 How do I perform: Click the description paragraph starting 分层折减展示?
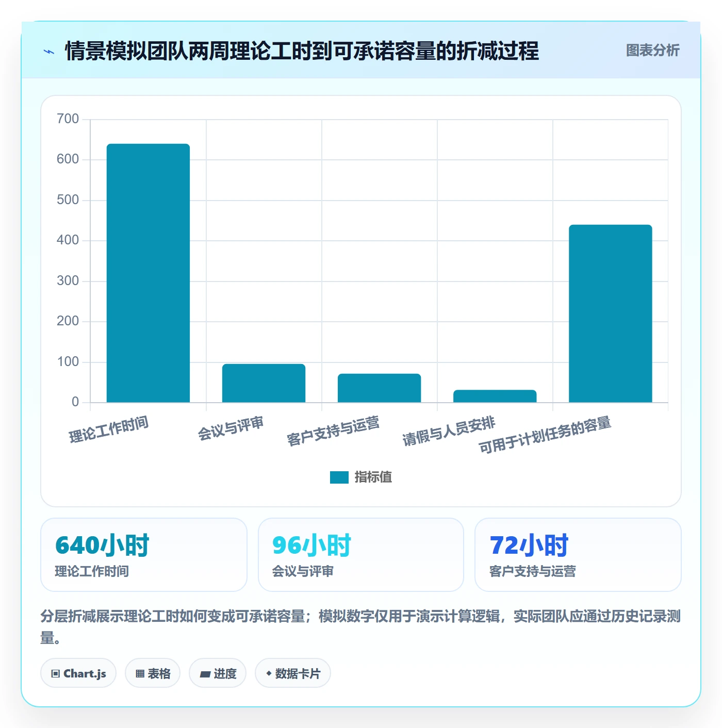click(360, 627)
